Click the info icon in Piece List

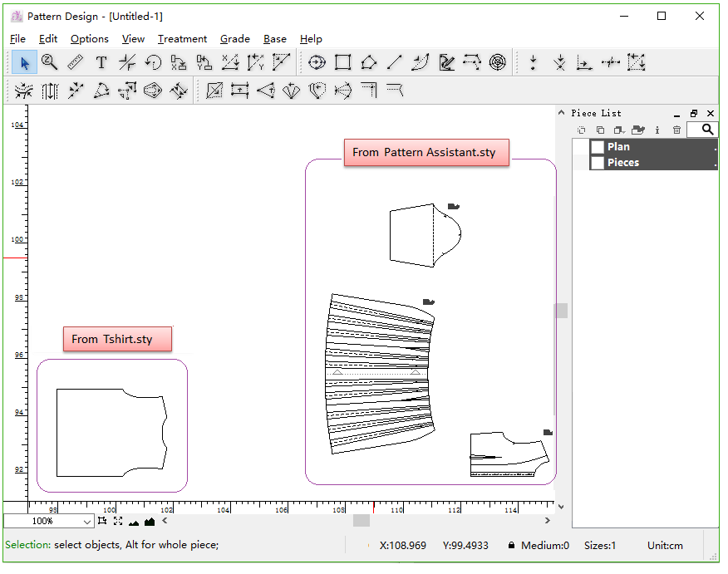657,130
